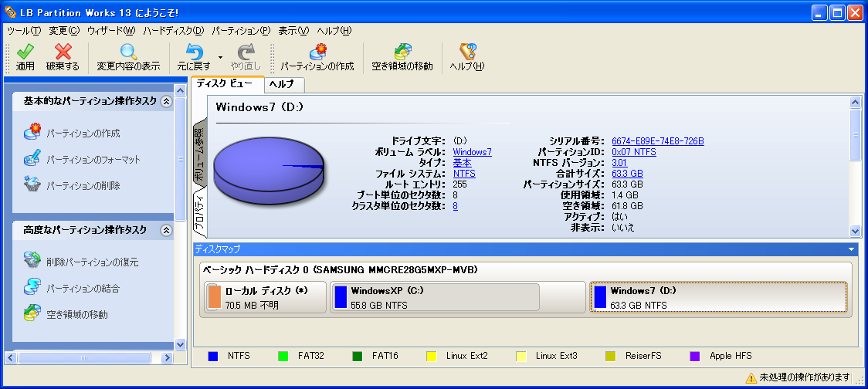This screenshot has width=868, height=389.
Task: Click the NTFS version 3.01 link
Action: tap(620, 163)
